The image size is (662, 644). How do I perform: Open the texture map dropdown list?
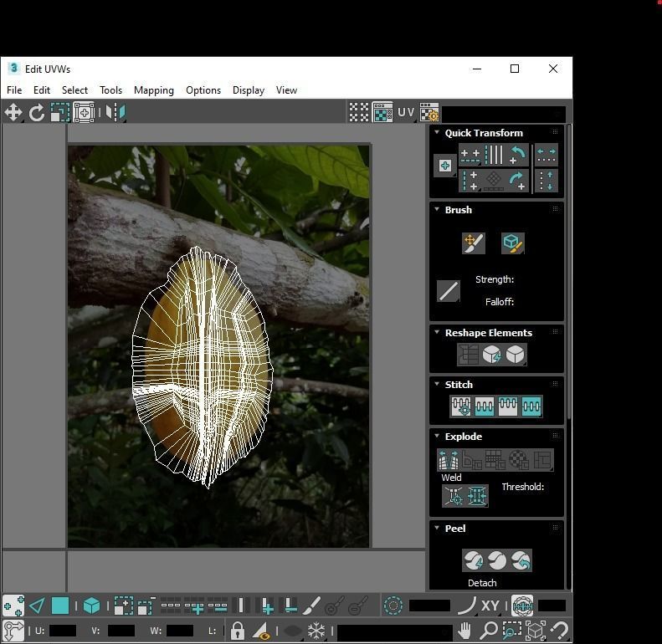click(x=503, y=114)
